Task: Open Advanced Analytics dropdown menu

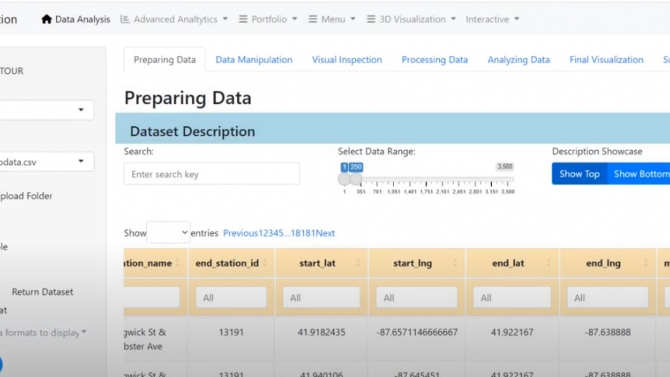Action: click(174, 19)
